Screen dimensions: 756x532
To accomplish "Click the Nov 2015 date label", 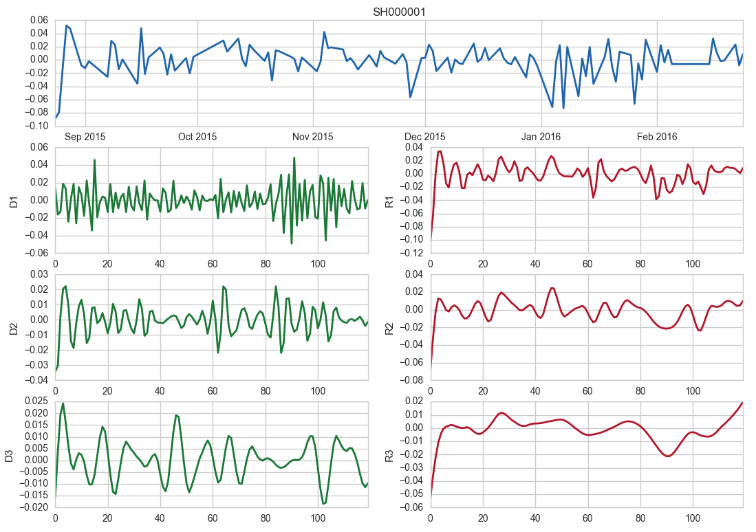I will click(312, 137).
